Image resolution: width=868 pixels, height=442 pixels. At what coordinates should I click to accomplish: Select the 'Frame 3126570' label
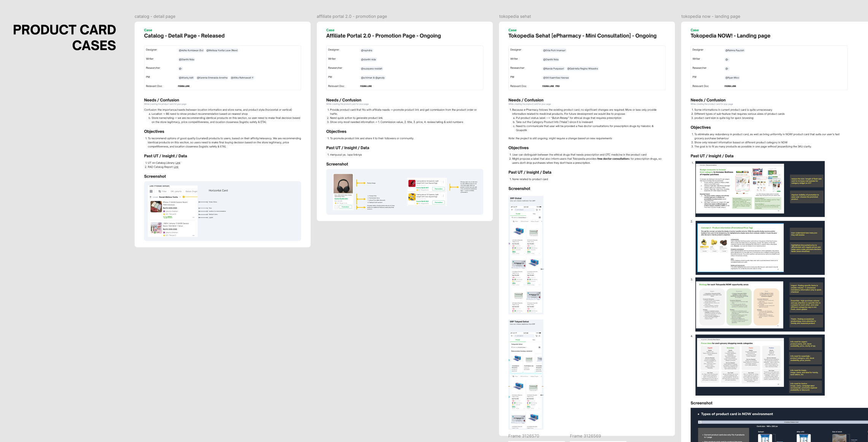click(x=524, y=436)
